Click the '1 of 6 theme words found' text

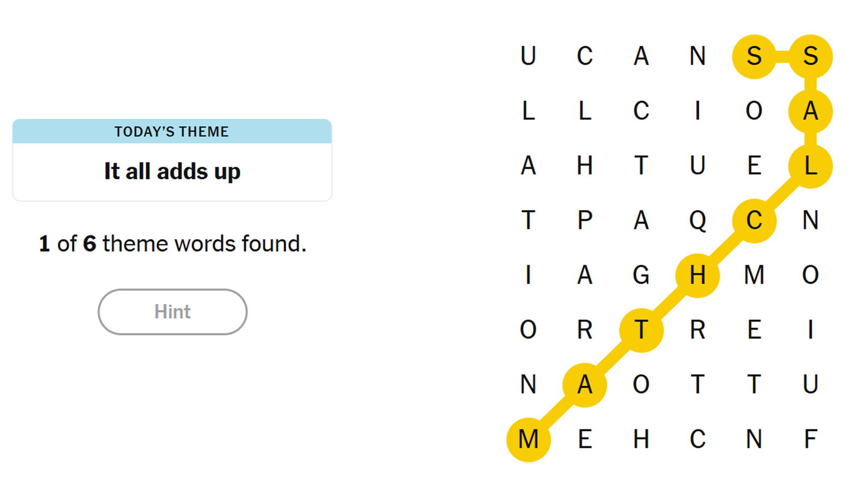(171, 243)
